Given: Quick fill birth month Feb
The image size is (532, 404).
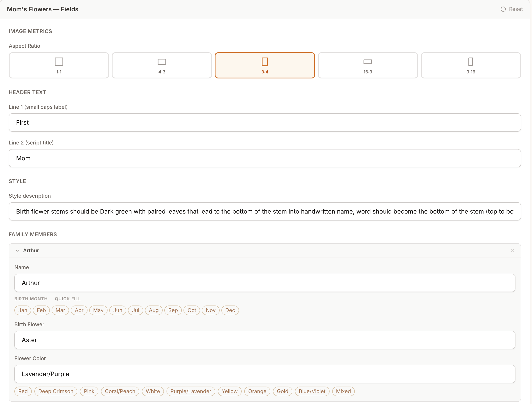Looking at the screenshot, I should [x=41, y=310].
